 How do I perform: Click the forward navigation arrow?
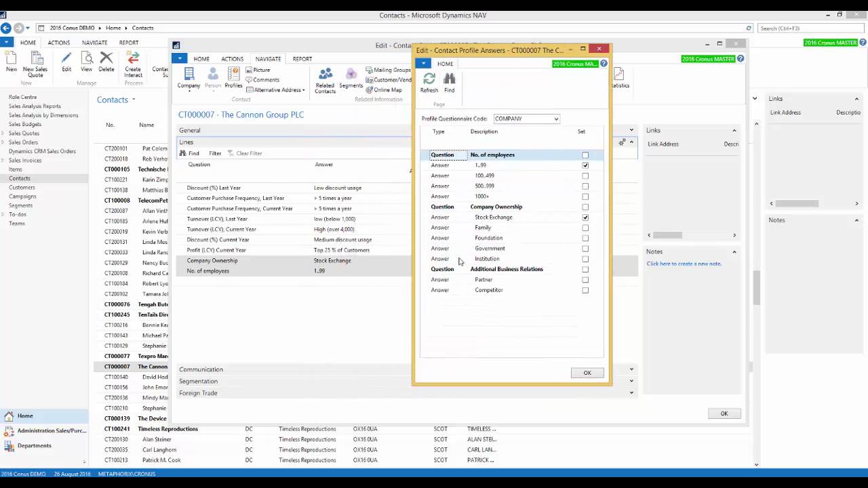point(18,28)
